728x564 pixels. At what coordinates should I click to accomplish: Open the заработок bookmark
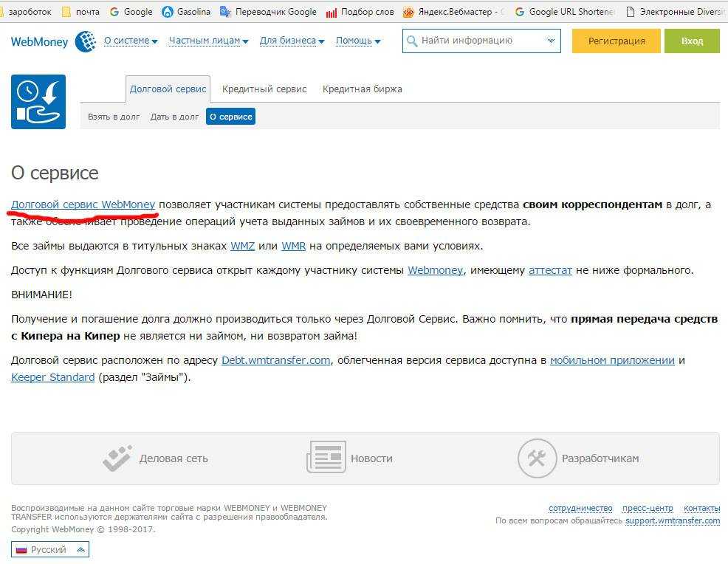pyautogui.click(x=27, y=12)
